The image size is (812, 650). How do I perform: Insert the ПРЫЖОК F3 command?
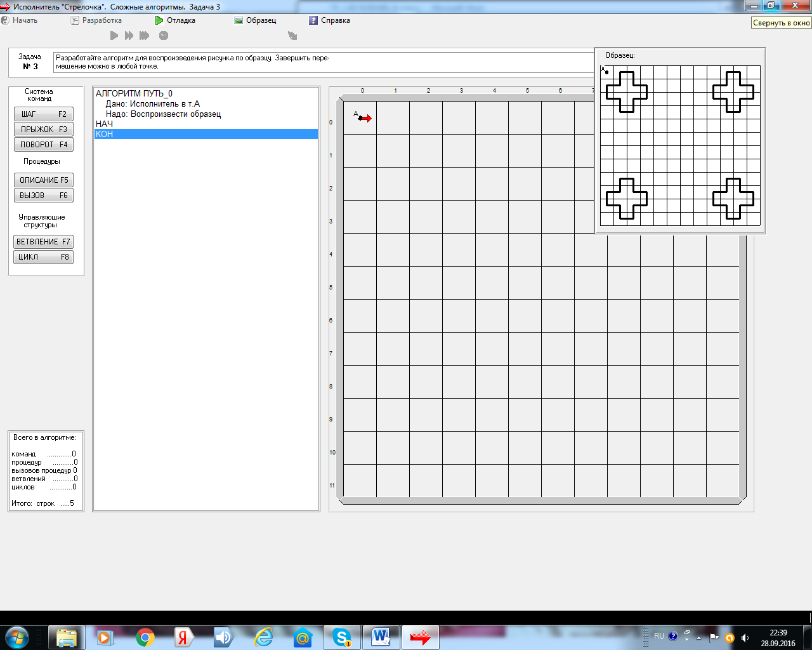click(44, 129)
